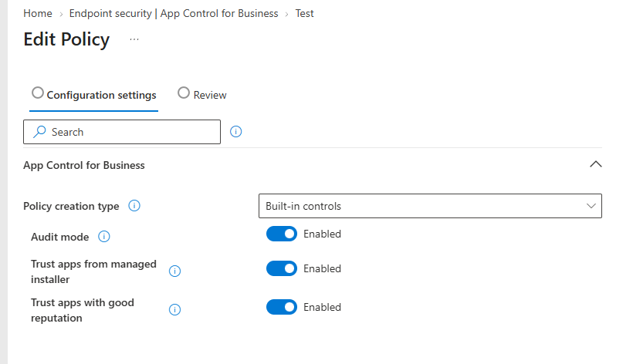
Task: Go to Home breadcrumb
Action: click(x=38, y=13)
